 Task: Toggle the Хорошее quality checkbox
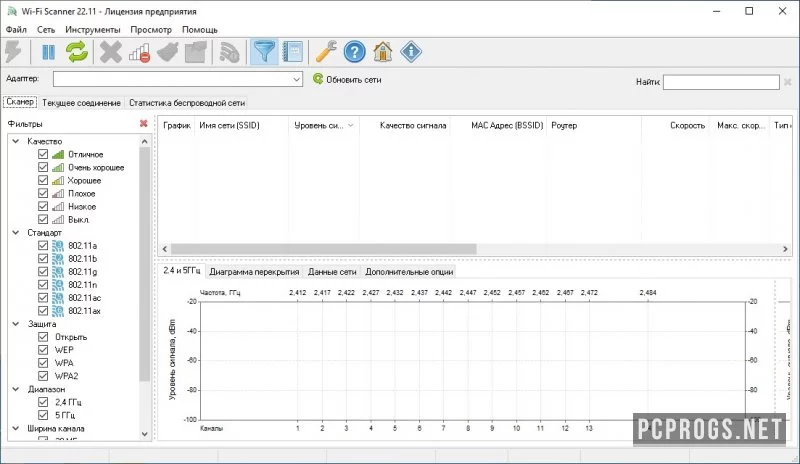coord(43,180)
